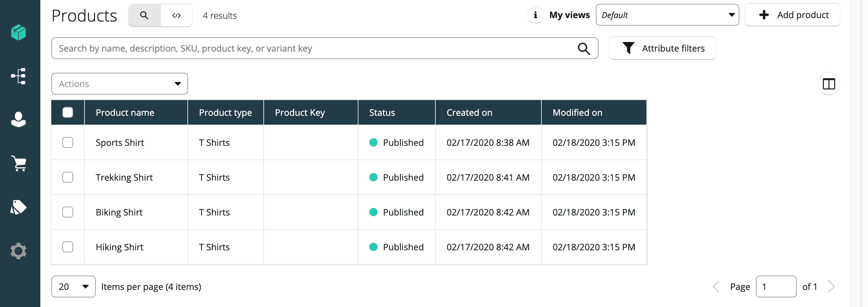The height and width of the screenshot is (307, 868).
Task: Switch to the code query mode toggle
Action: (176, 15)
